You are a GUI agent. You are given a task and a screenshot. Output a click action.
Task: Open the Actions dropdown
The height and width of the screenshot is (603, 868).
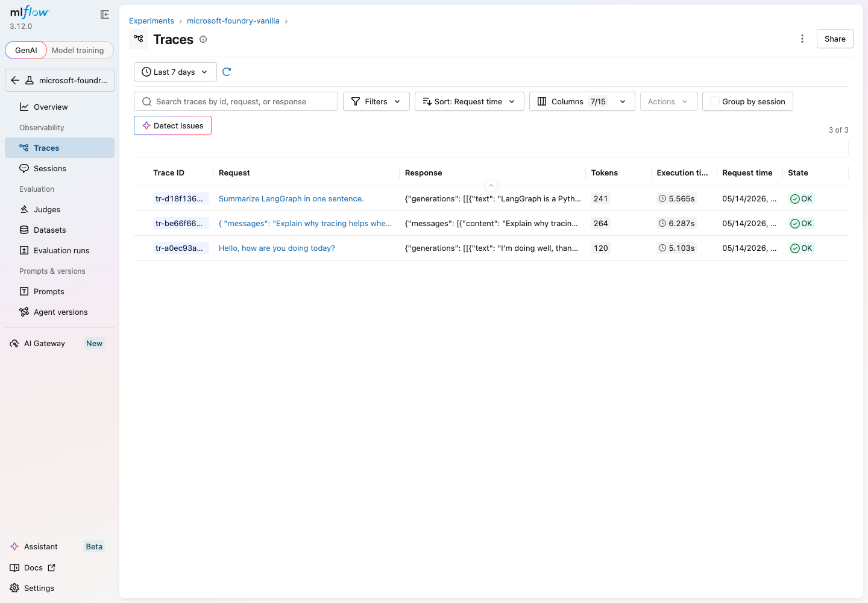click(x=668, y=101)
